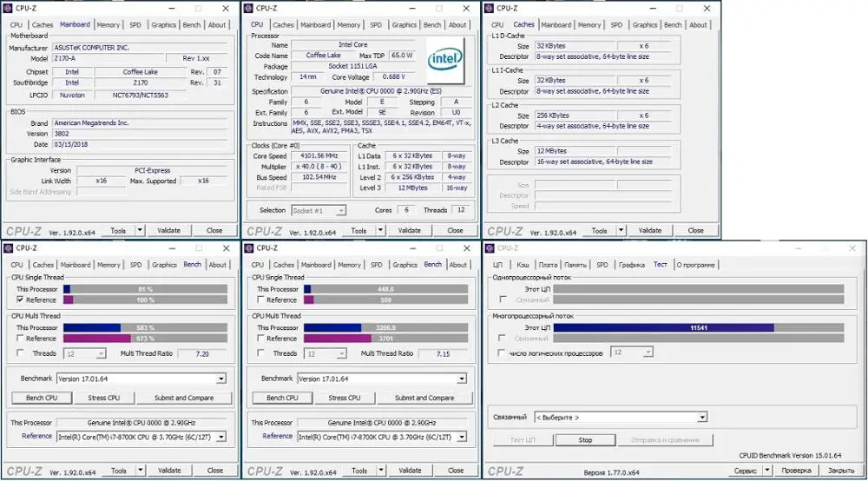Click the Reference 3701 multi-thread bar
This screenshot has width=868, height=481.
(x=386, y=339)
